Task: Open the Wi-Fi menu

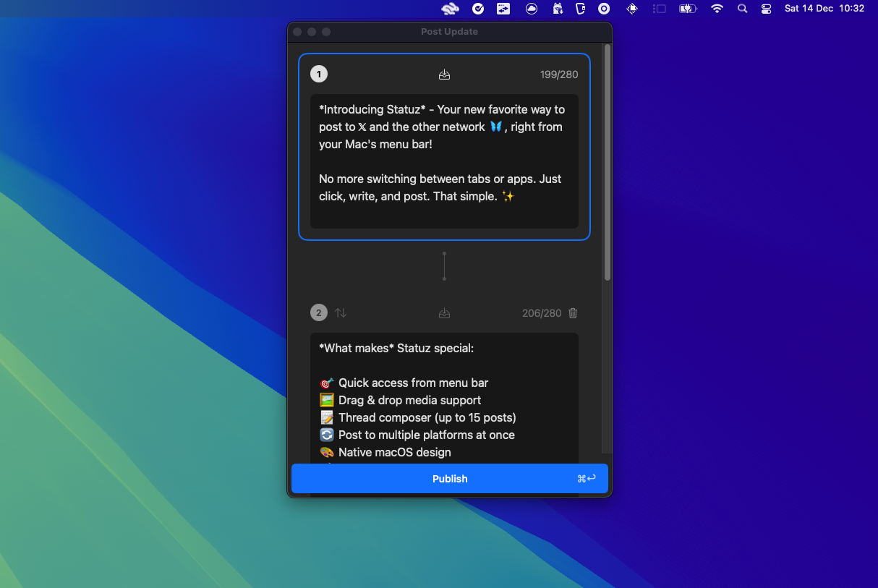Action: pos(717,9)
